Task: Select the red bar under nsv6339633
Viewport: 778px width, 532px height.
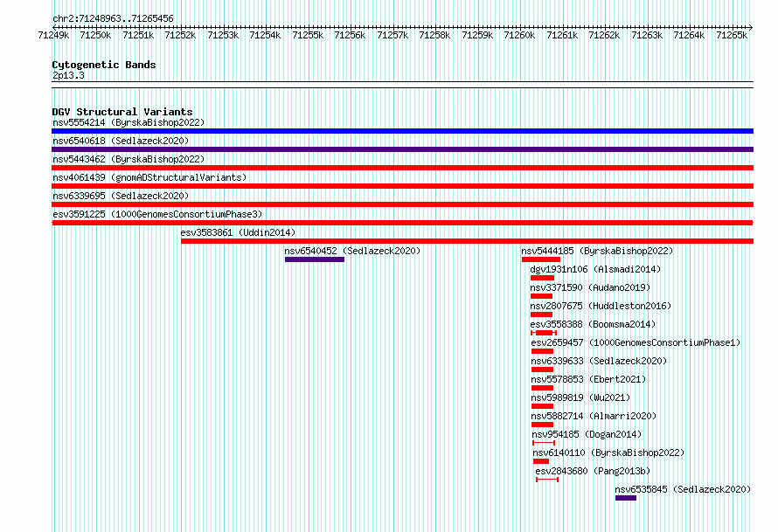Action: click(542, 370)
